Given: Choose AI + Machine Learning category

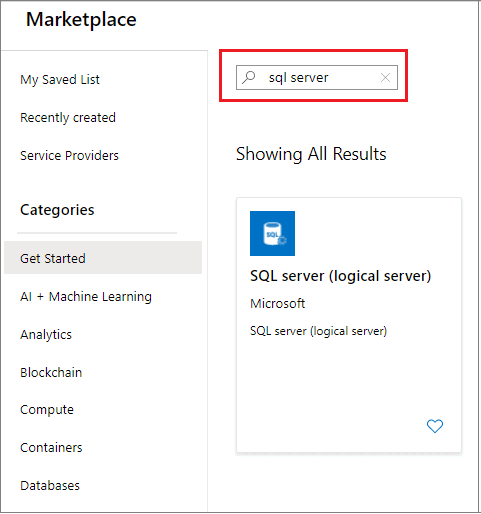Looking at the screenshot, I should click(x=86, y=296).
